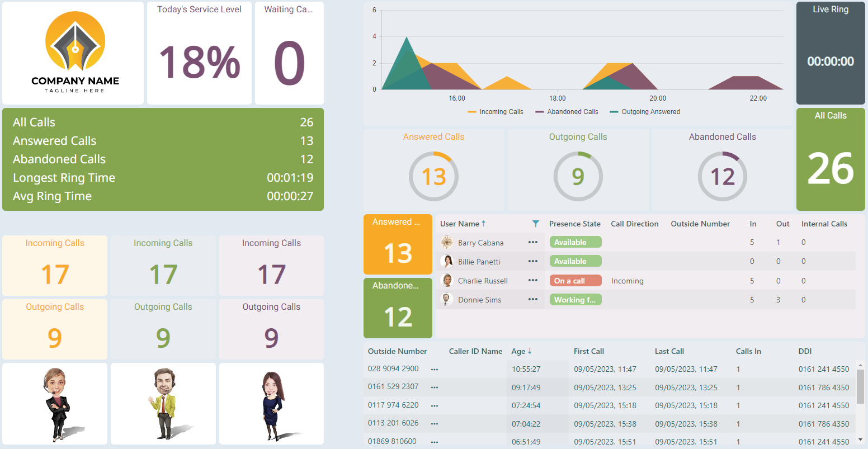Click the green Abandoned 12 tile
The width and height of the screenshot is (868, 449).
click(x=398, y=308)
